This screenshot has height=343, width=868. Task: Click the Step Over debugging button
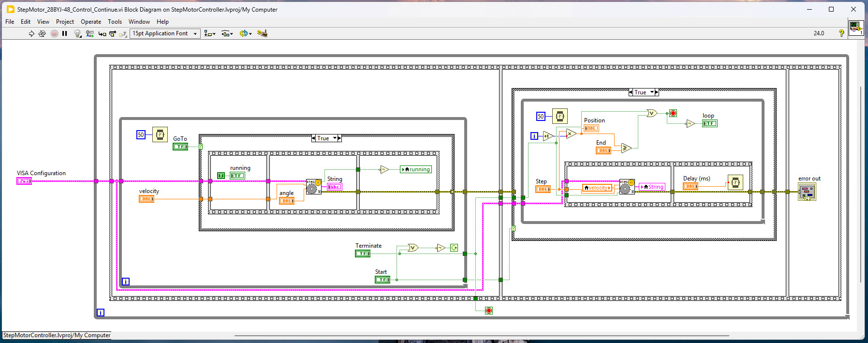pos(113,33)
